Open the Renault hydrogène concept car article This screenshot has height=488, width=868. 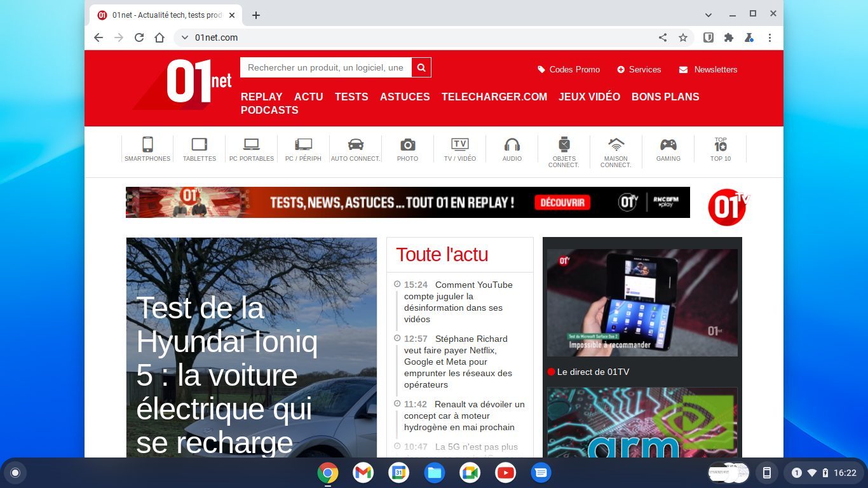pos(465,416)
